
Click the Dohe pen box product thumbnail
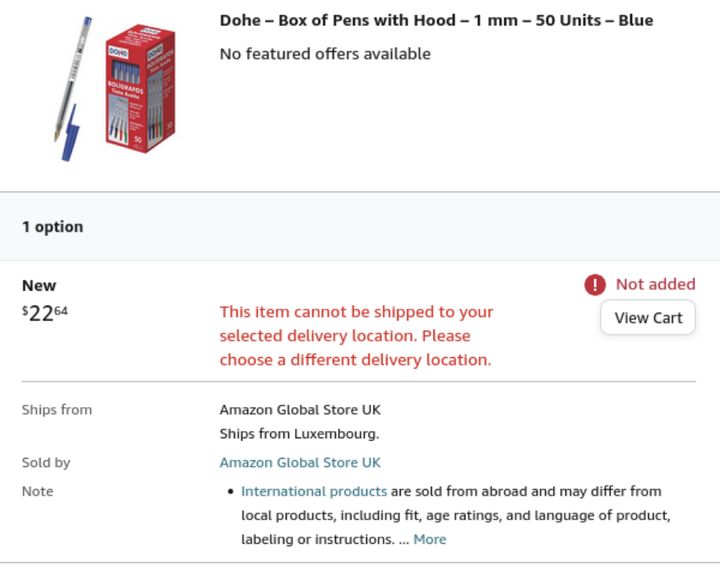[140, 89]
